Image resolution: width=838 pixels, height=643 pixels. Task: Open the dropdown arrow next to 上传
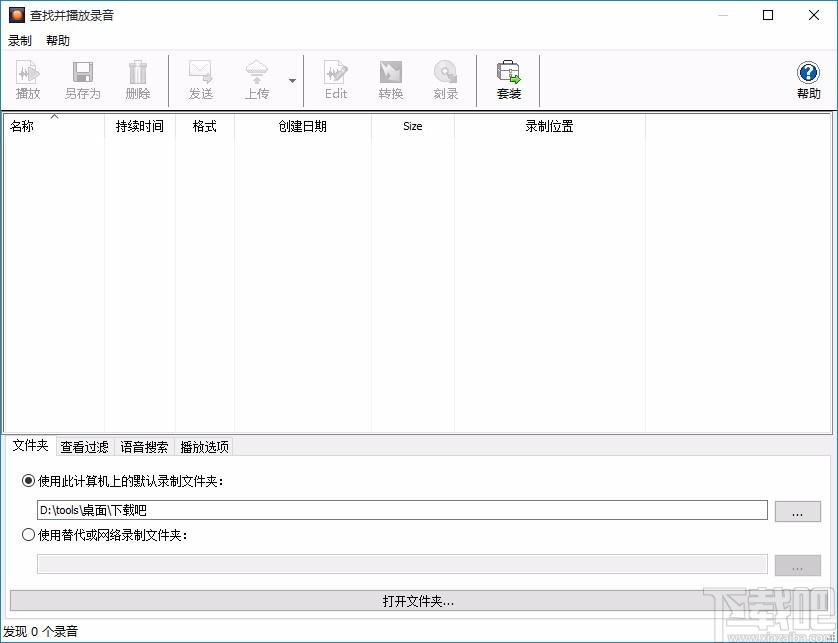292,81
